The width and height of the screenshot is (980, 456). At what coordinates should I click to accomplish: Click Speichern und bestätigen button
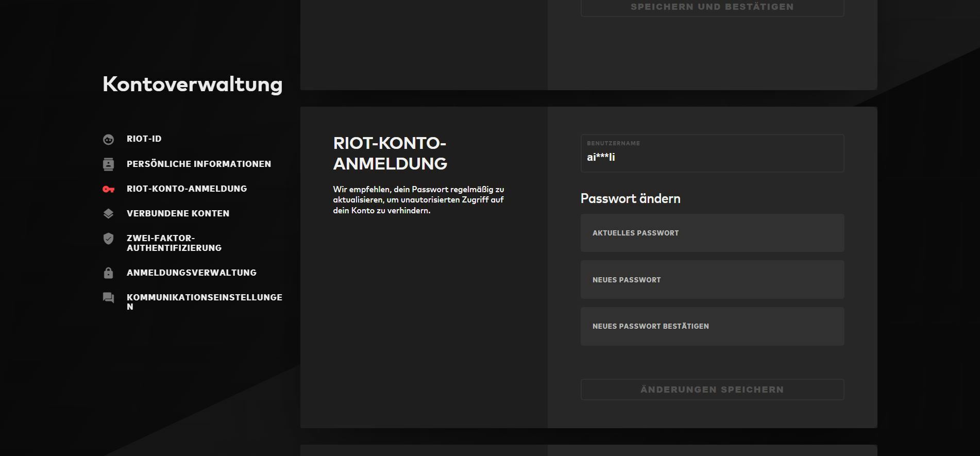point(712,7)
